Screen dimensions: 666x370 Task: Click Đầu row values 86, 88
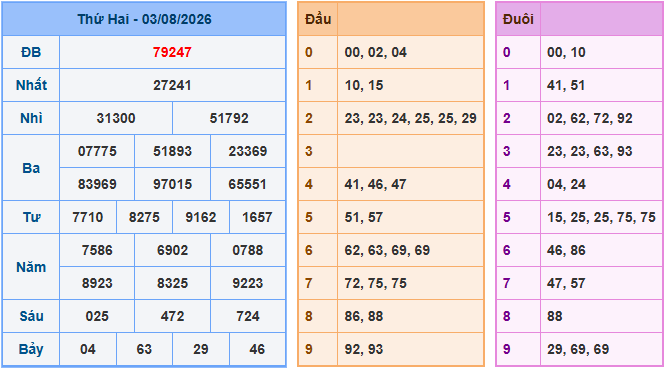point(364,316)
